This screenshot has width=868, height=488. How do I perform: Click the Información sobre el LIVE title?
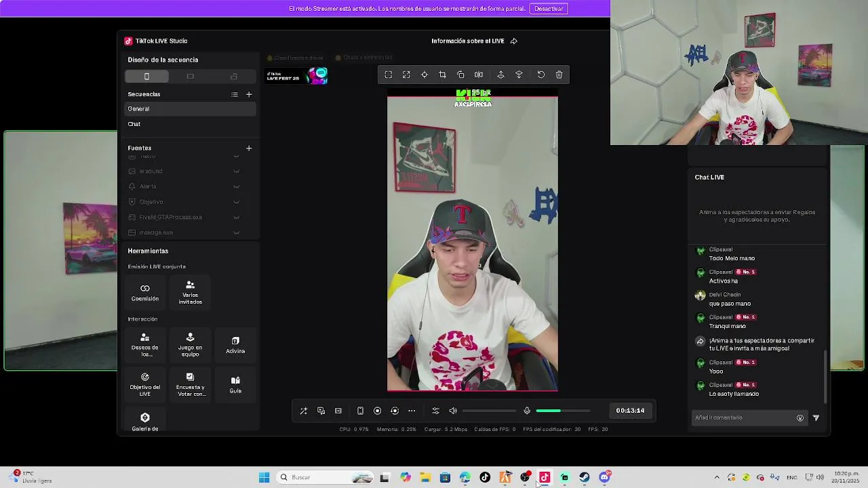(468, 41)
